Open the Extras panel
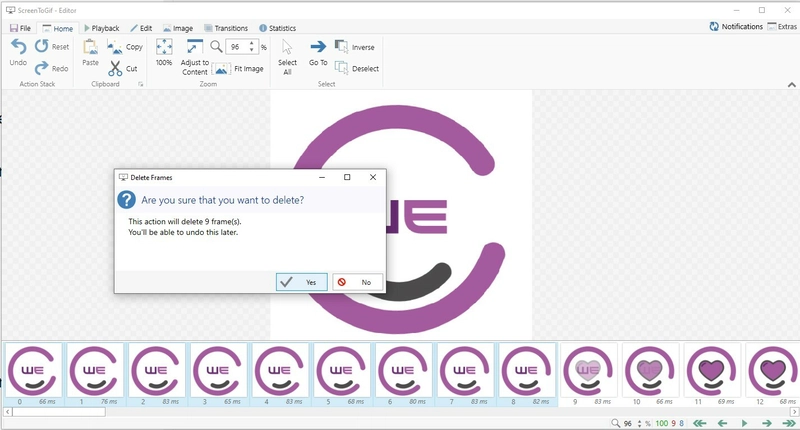The height and width of the screenshot is (430, 800). [782, 27]
